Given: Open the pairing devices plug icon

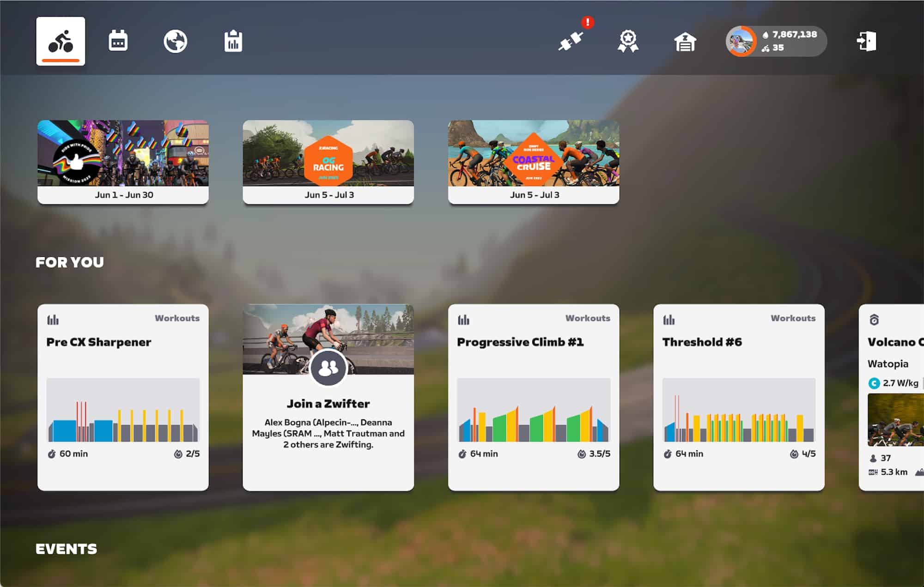Looking at the screenshot, I should (571, 42).
